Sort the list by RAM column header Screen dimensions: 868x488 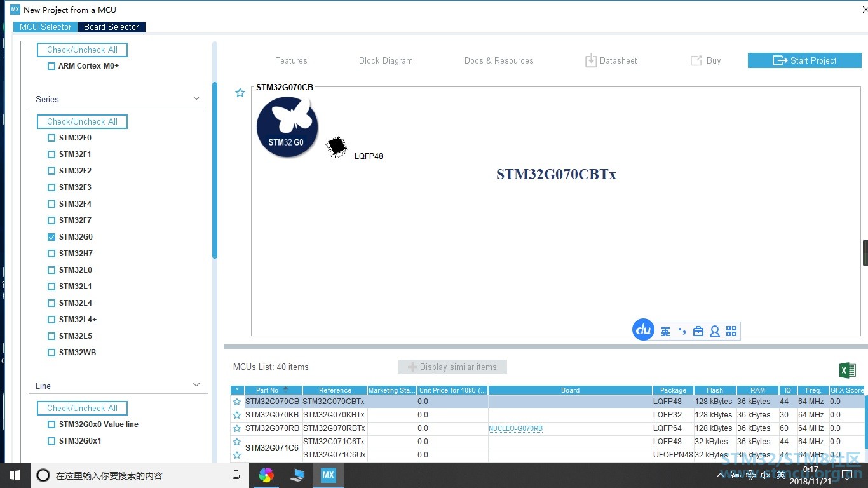(x=757, y=390)
